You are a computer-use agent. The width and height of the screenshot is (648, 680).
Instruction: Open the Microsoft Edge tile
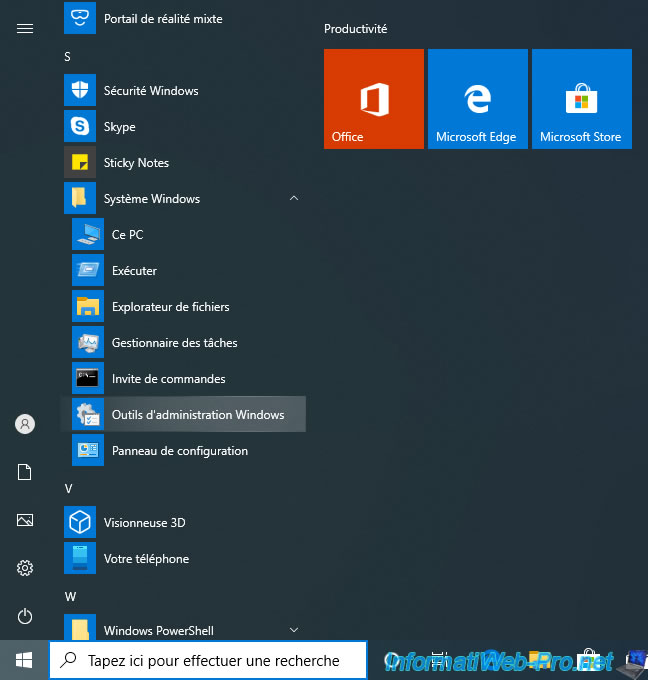pos(478,99)
